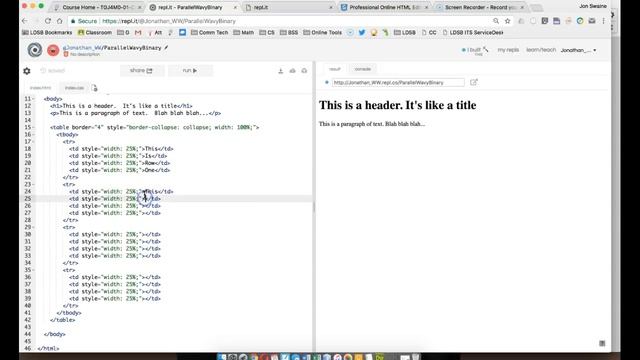The width and height of the screenshot is (640, 360).
Task: Open the Math bookmarks folder
Action: point(244,32)
